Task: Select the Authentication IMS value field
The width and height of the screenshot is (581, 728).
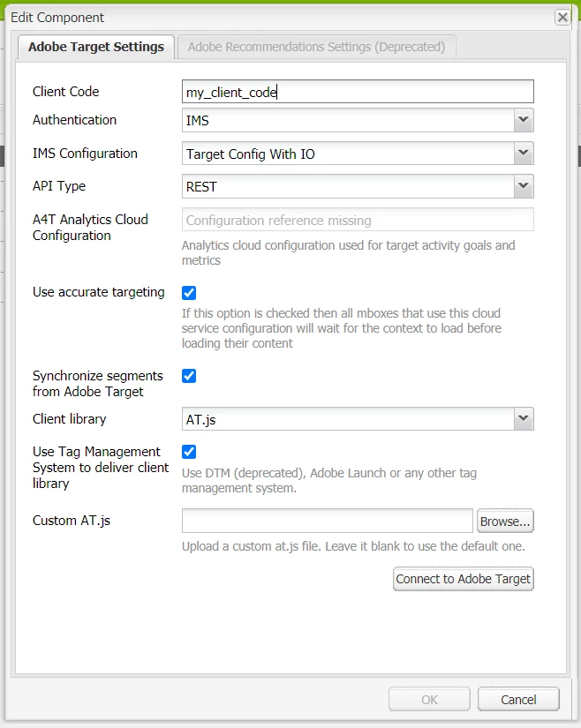Action: click(x=348, y=120)
